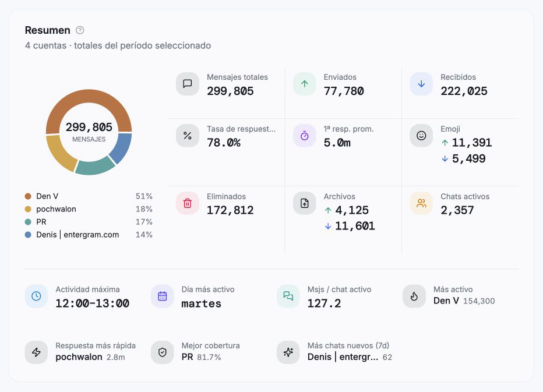The width and height of the screenshot is (543, 392).
Task: Click the calendar icon for Día más activo
Action: (x=163, y=296)
